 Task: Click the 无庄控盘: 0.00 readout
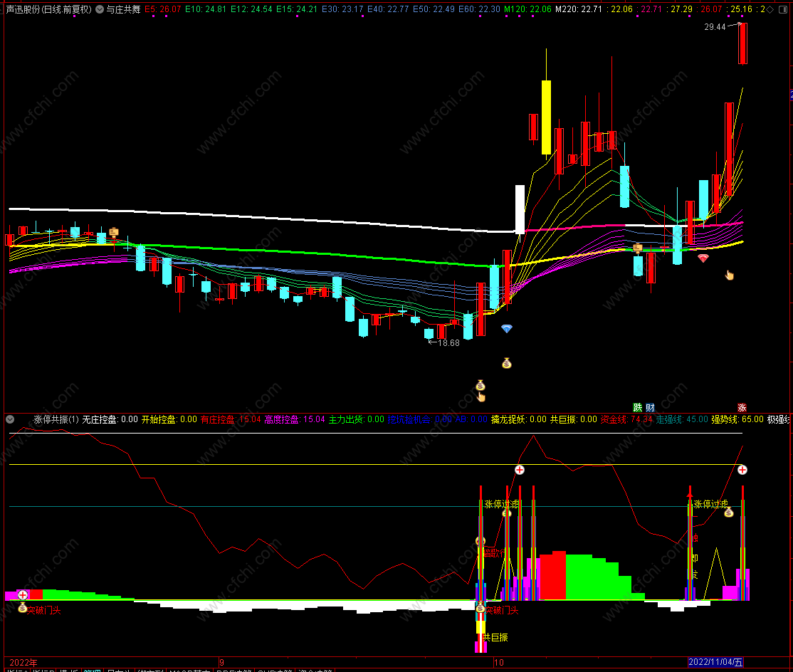(x=110, y=419)
